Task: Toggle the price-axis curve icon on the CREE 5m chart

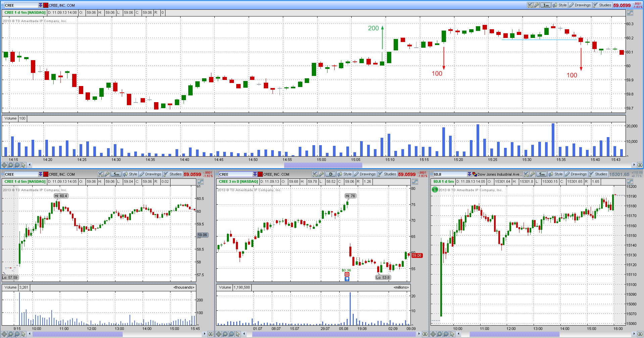Action: [201, 182]
